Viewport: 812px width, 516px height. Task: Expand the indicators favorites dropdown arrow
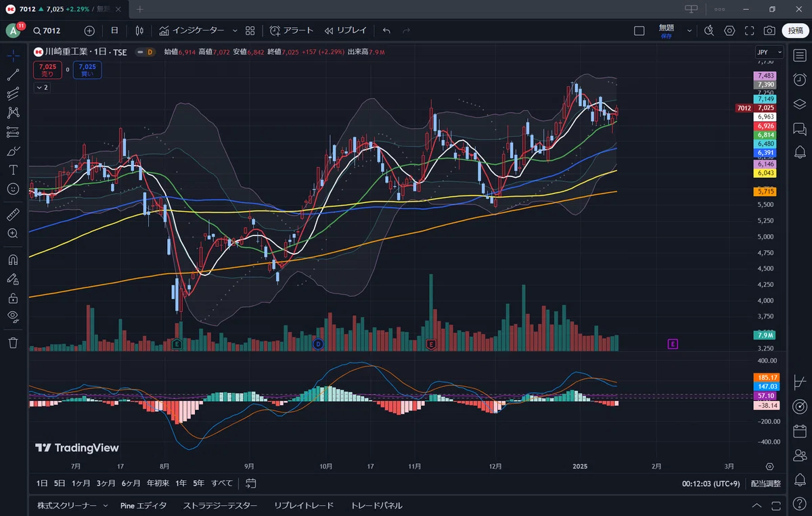[235, 30]
